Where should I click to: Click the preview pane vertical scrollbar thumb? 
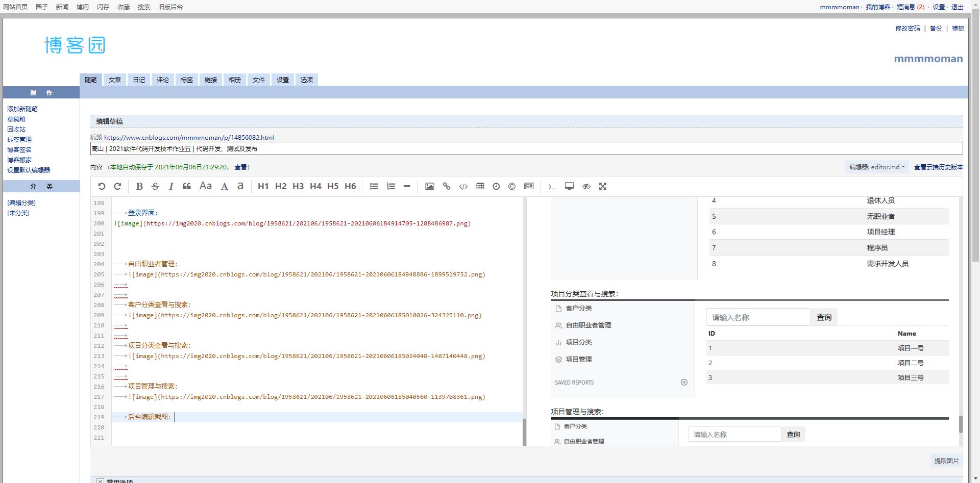point(960,424)
